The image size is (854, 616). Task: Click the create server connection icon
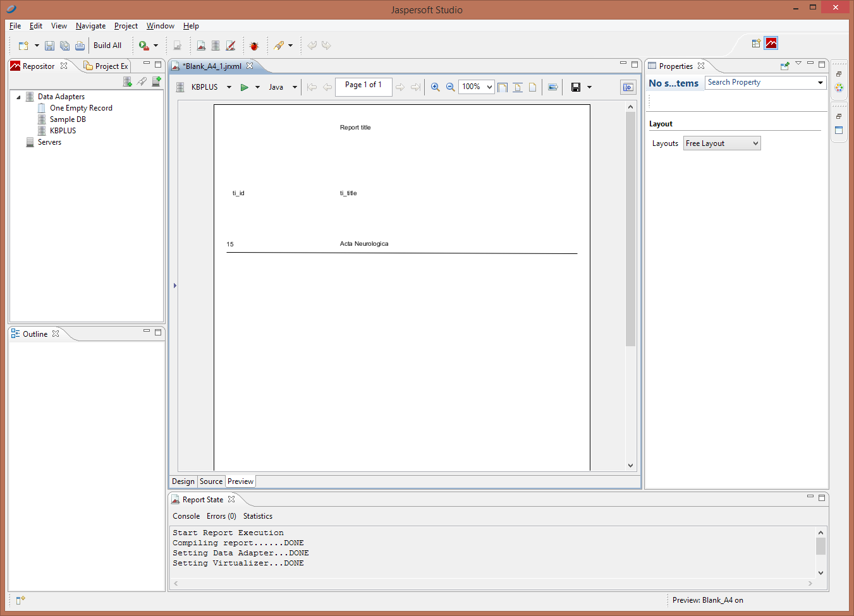[x=156, y=82]
